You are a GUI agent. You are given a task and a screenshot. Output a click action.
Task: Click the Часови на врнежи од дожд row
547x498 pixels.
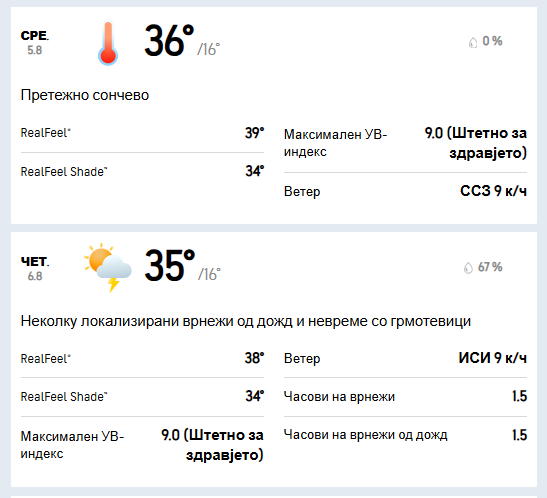pos(405,435)
